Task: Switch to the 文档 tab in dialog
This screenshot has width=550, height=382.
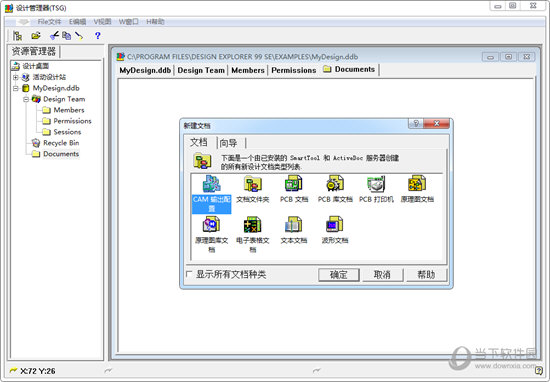Action: click(199, 142)
